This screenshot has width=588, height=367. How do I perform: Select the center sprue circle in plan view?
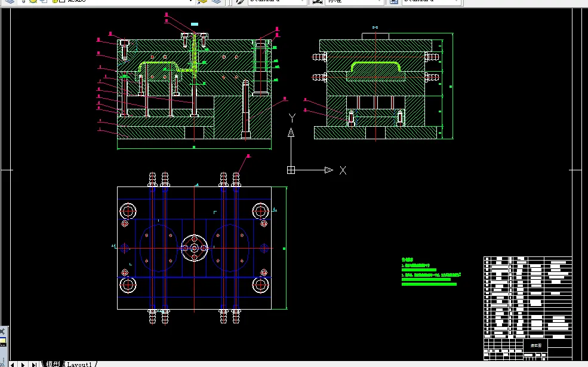point(194,247)
